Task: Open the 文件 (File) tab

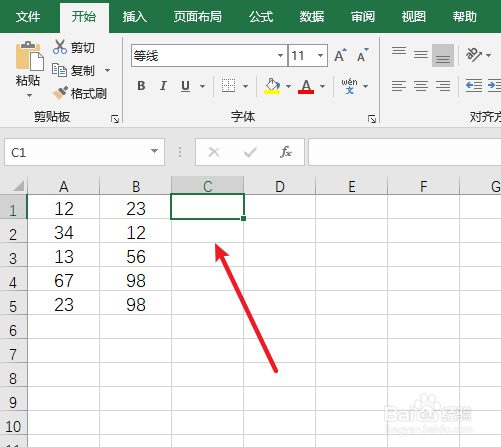Action: [28, 17]
